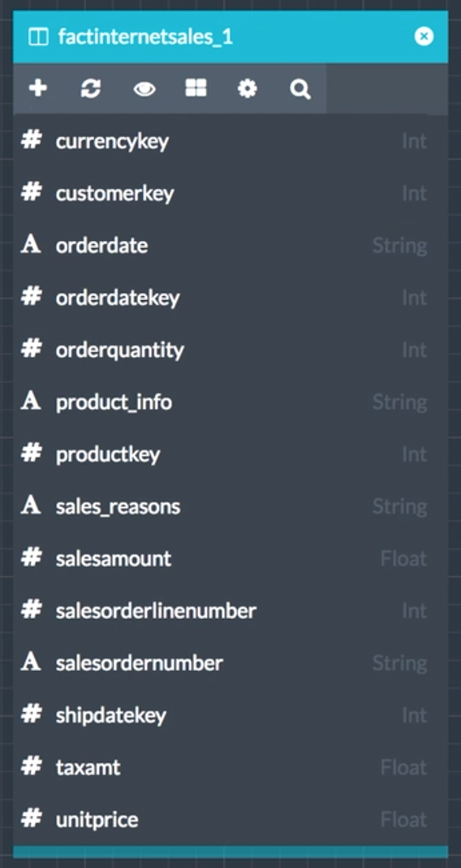Open table settings via gear icon
461x868 pixels.
[x=247, y=88]
